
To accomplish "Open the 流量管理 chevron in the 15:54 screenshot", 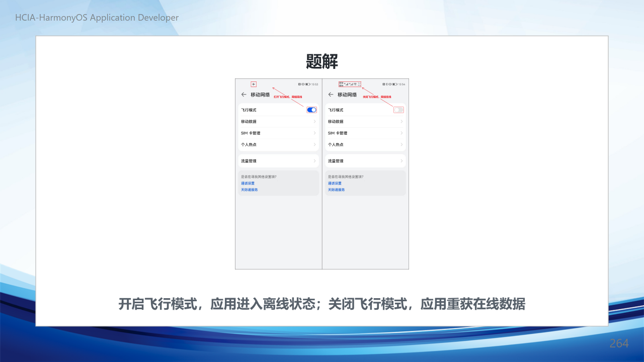I will tap(401, 161).
